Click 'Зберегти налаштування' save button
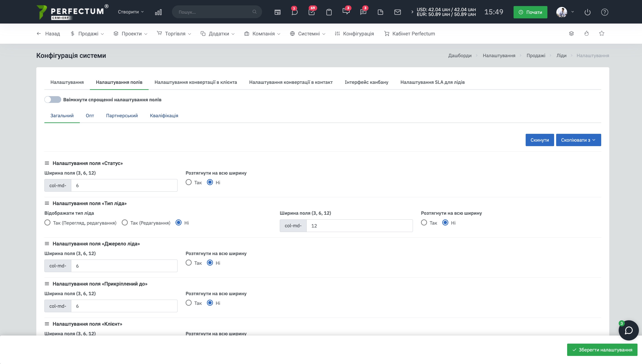642x364 pixels. tap(602, 349)
